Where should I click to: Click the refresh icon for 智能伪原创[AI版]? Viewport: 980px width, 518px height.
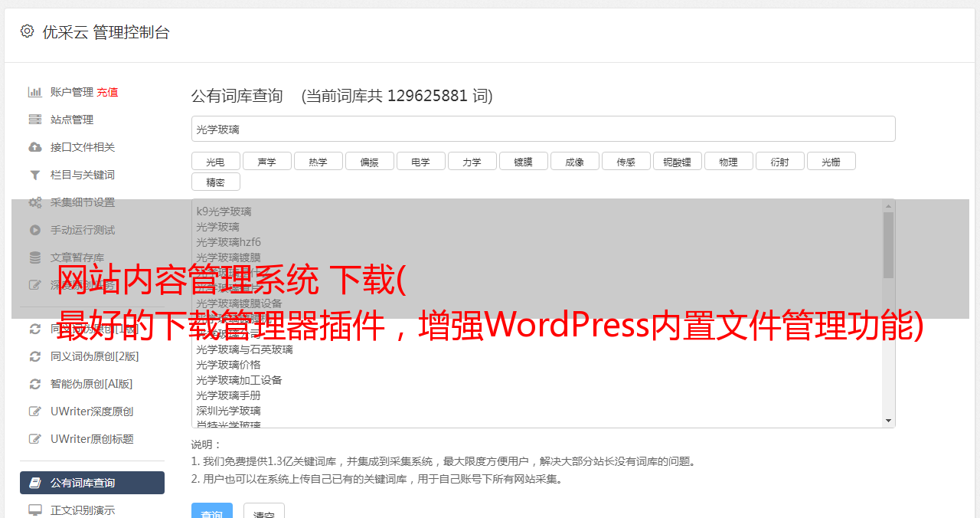point(35,384)
